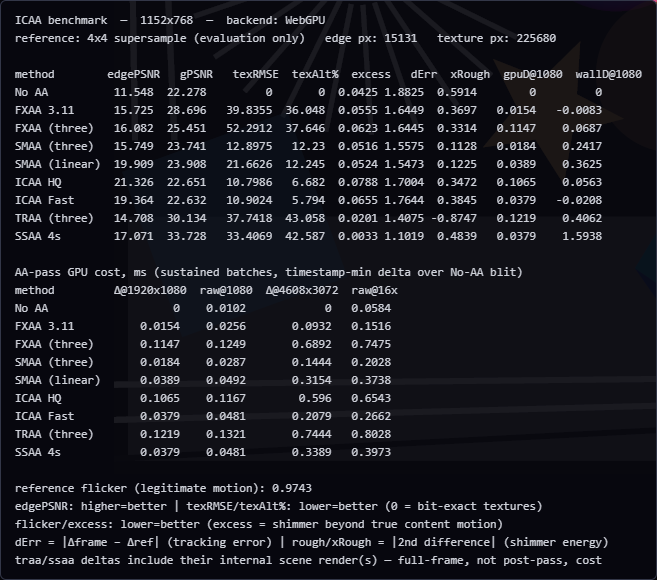Select the FXAA (three) edgePSNR value 16.082
Image resolution: width=657 pixels, height=580 pixels.
tap(133, 128)
